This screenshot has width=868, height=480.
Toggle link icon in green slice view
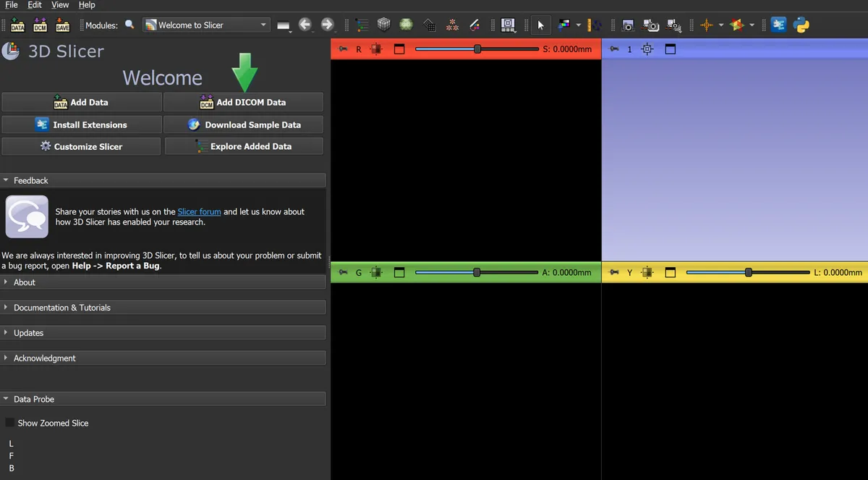click(375, 272)
